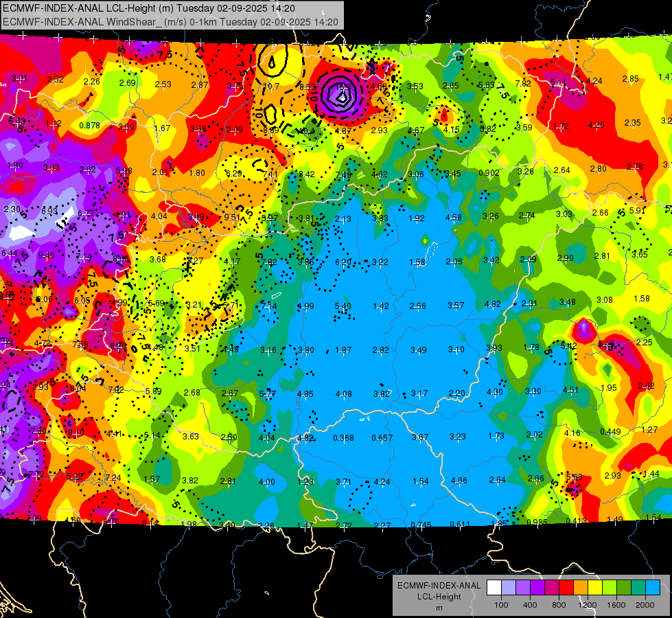The image size is (672, 618).
Task: Click the wind shear value 5.91
Action: click(x=637, y=211)
